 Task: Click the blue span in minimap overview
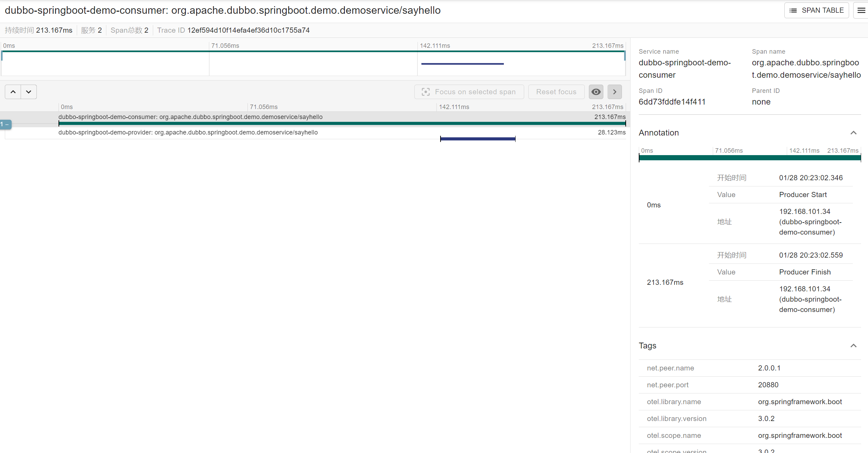point(462,64)
